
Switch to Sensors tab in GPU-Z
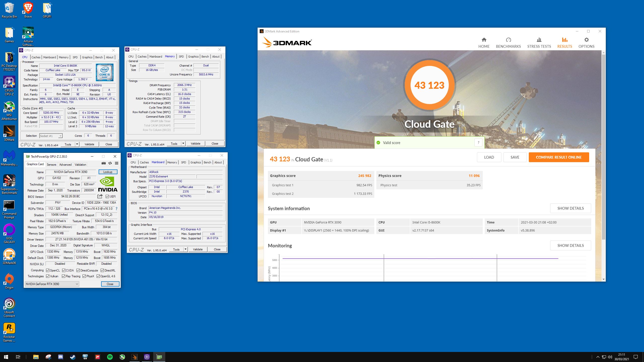pyautogui.click(x=51, y=164)
